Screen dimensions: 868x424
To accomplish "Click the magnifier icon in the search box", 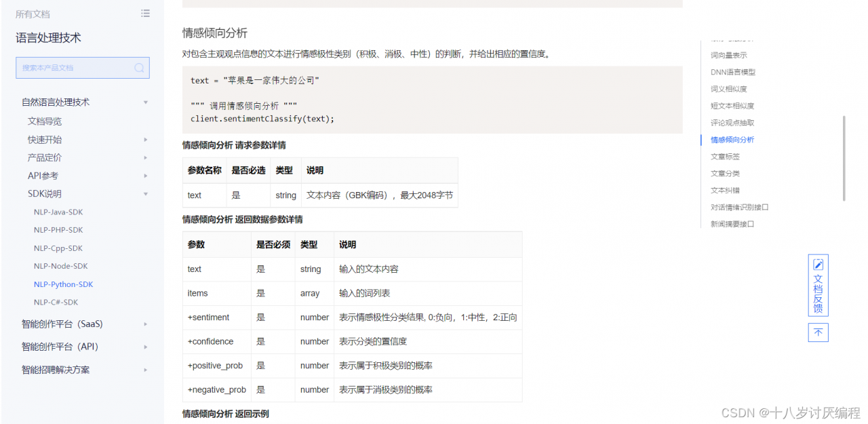I will point(138,68).
